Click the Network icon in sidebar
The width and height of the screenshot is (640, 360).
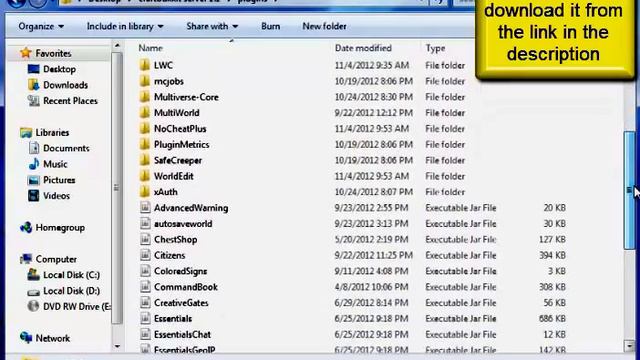click(26, 338)
